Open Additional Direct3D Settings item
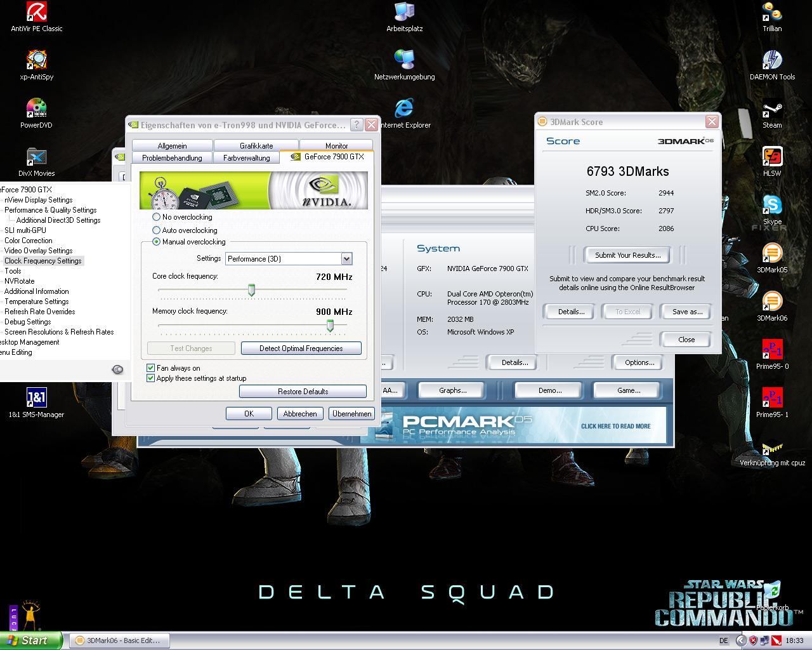The width and height of the screenshot is (812, 650). (x=58, y=220)
